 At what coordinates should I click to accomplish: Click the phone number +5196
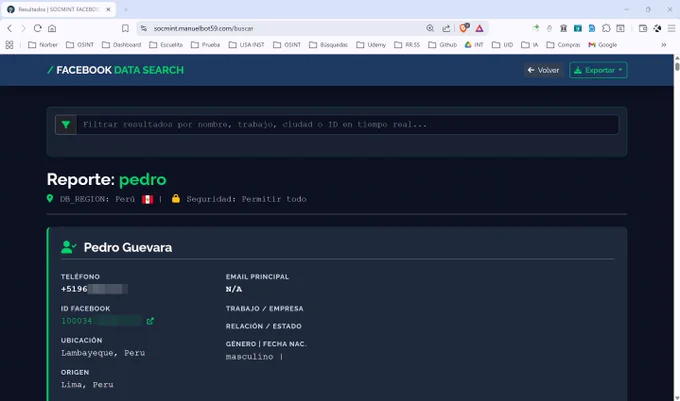click(94, 289)
